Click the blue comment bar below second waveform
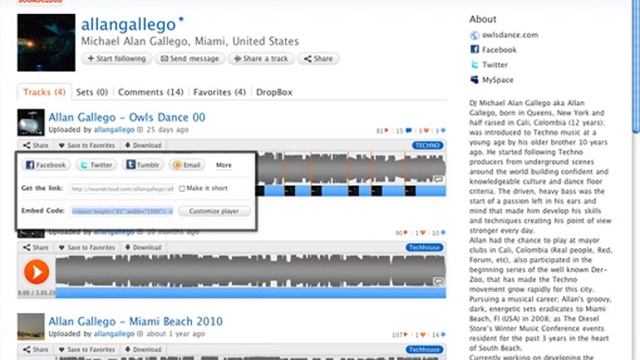This screenshot has height=360, width=640. [x=251, y=293]
